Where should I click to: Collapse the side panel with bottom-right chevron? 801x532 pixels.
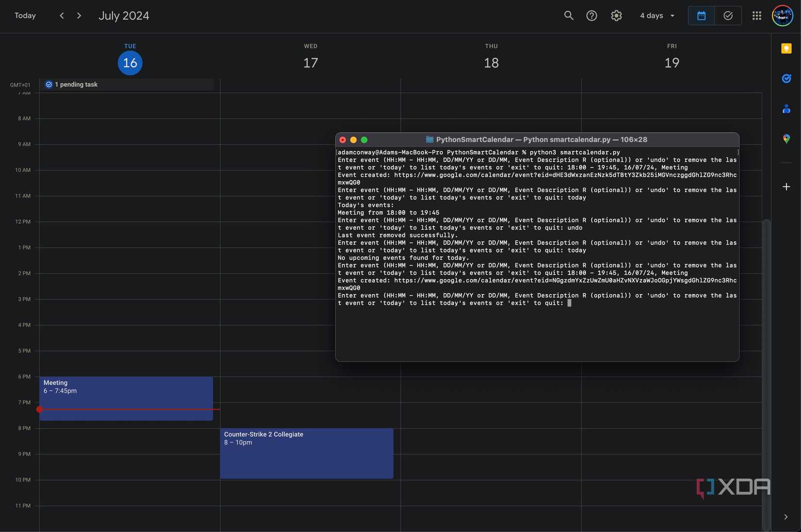(785, 517)
